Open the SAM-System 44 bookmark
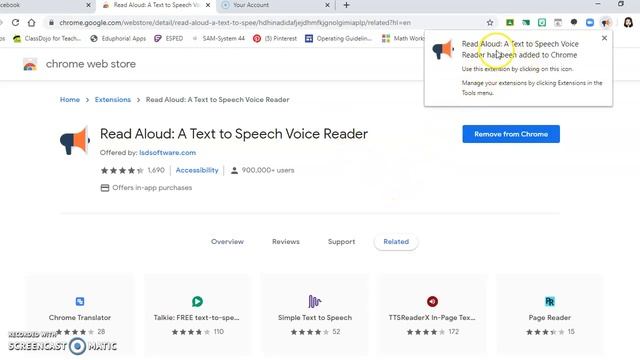 218,38
